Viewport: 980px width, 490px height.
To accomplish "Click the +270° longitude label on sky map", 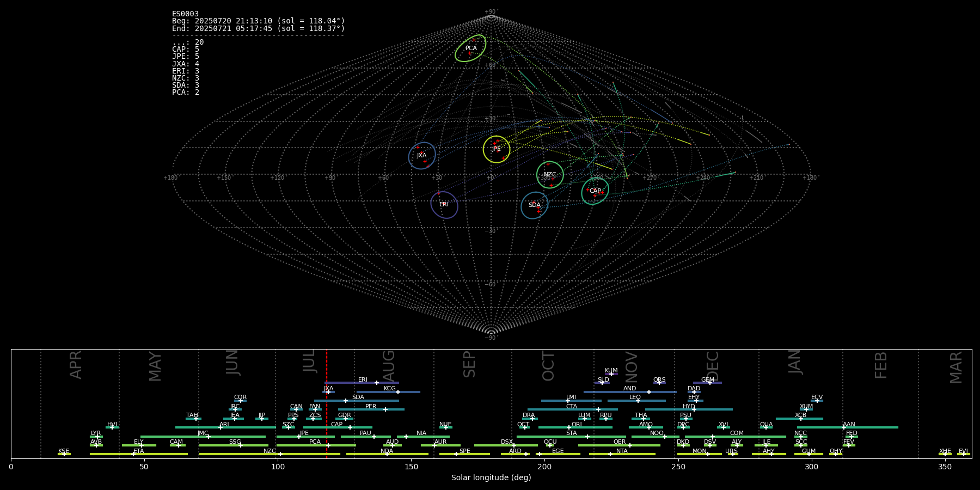I will 650,178.
